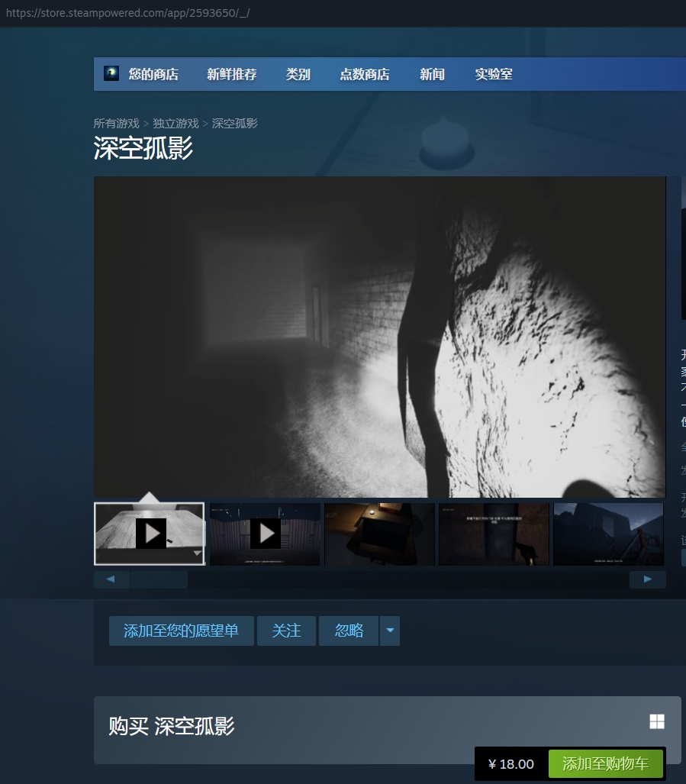Click 添加至您的愿望单 button
Screen dimensions: 686x784
[x=182, y=631]
